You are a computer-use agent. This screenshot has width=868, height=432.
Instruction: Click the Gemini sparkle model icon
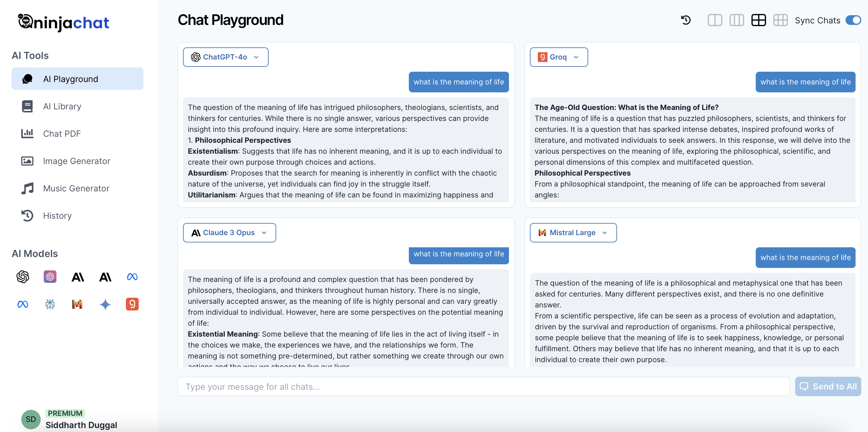point(105,304)
